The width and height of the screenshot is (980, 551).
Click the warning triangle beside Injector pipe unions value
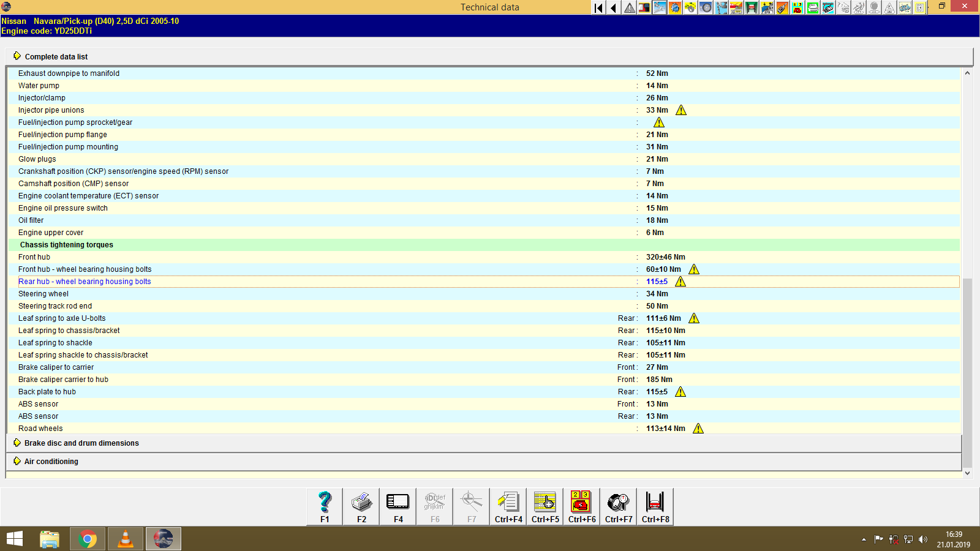[682, 110]
